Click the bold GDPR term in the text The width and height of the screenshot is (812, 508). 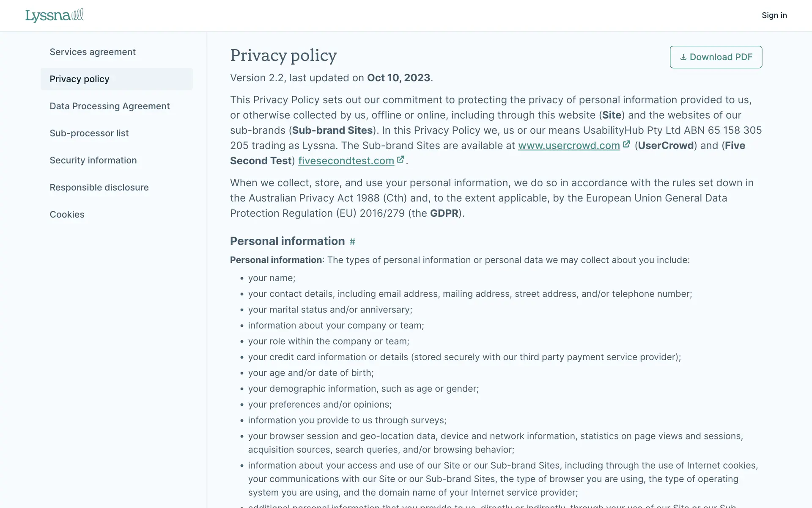(x=444, y=213)
